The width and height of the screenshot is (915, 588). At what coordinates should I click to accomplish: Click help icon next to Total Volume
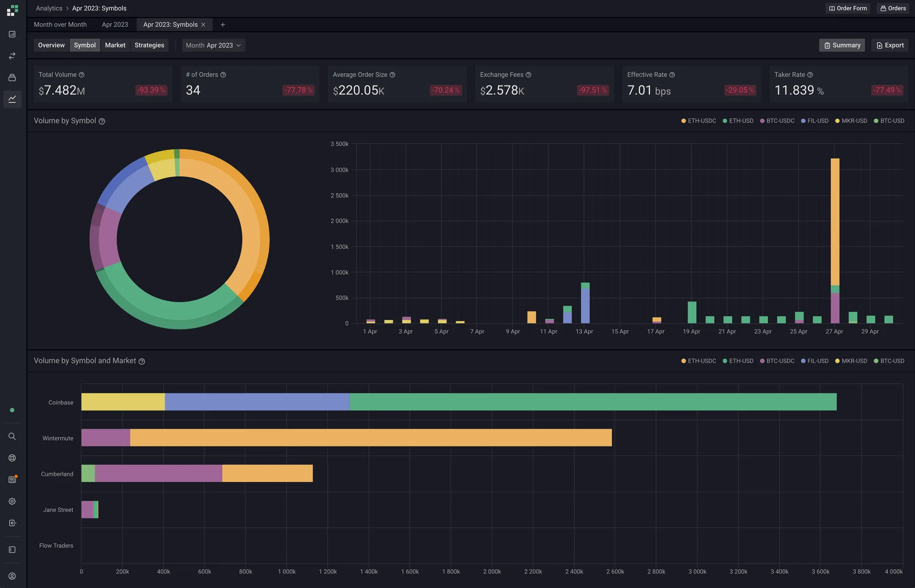(81, 75)
